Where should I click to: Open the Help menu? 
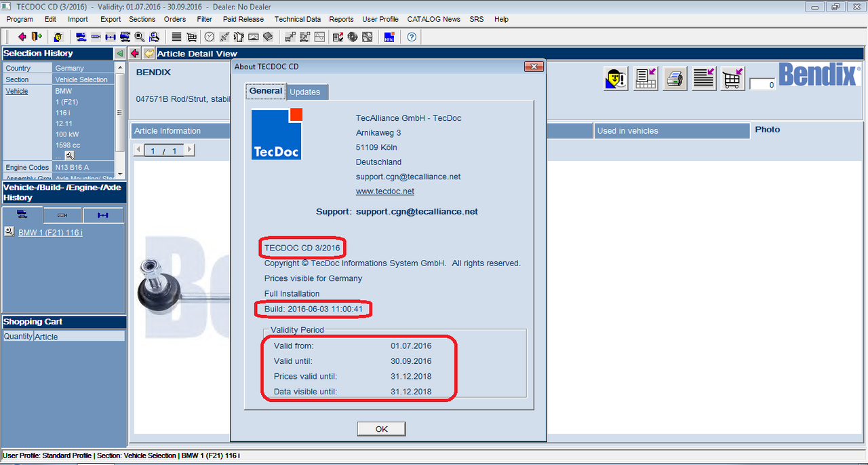coord(501,19)
